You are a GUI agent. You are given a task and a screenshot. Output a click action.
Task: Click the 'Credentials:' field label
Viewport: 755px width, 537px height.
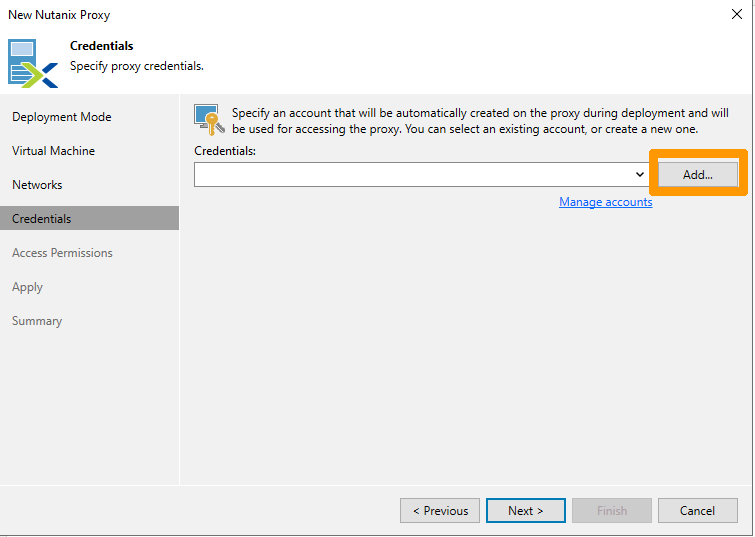[225, 151]
